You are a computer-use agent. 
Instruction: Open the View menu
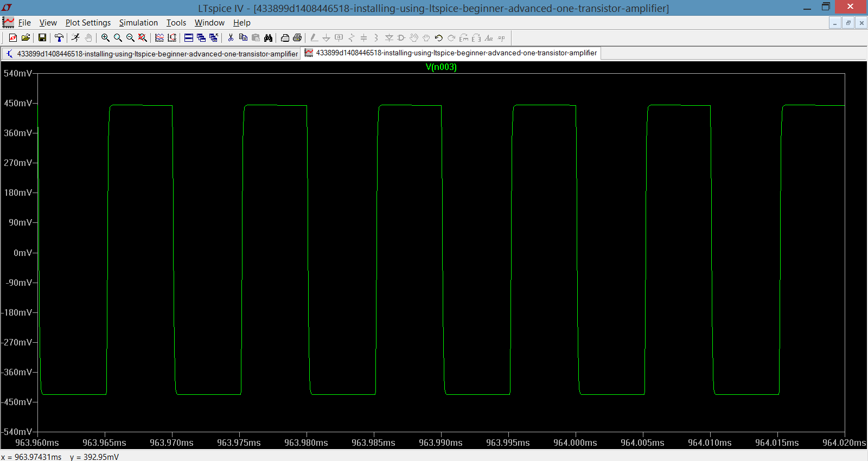coord(48,23)
